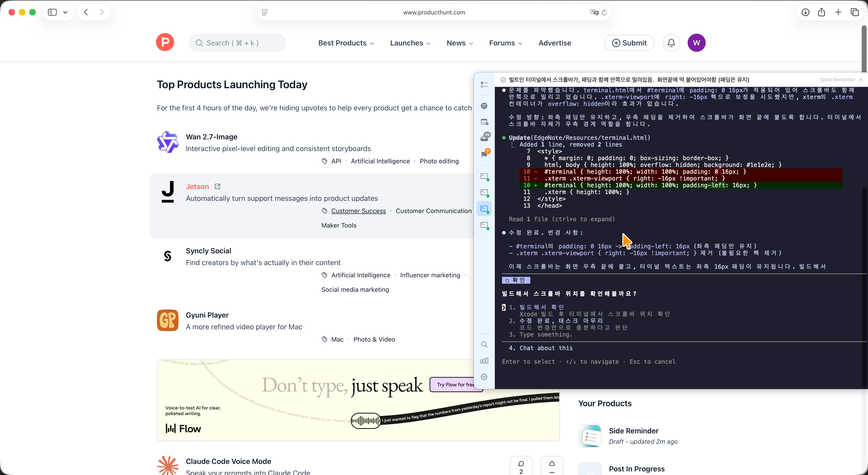
Task: Open the News menu
Action: click(460, 43)
